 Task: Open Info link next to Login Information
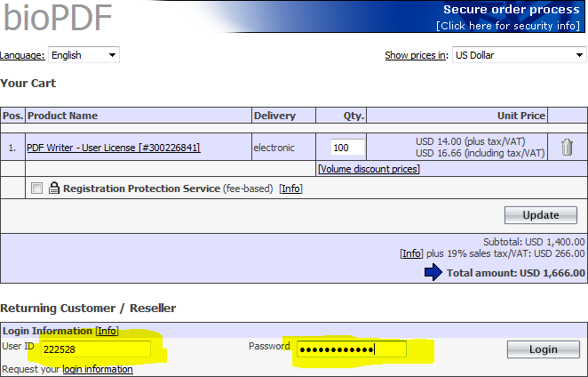tap(107, 331)
